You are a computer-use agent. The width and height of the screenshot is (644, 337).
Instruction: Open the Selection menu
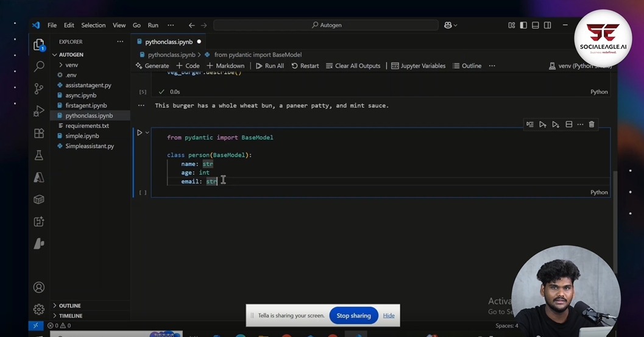93,25
